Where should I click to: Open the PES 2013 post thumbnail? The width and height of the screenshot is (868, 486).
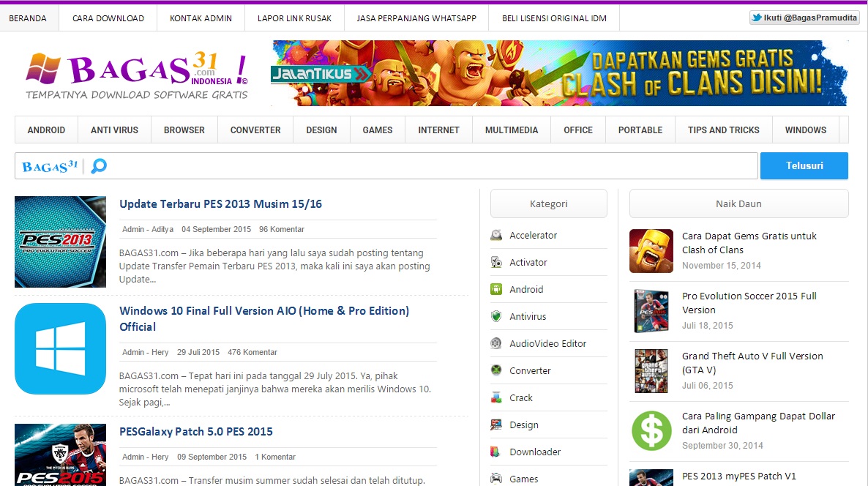pyautogui.click(x=60, y=242)
